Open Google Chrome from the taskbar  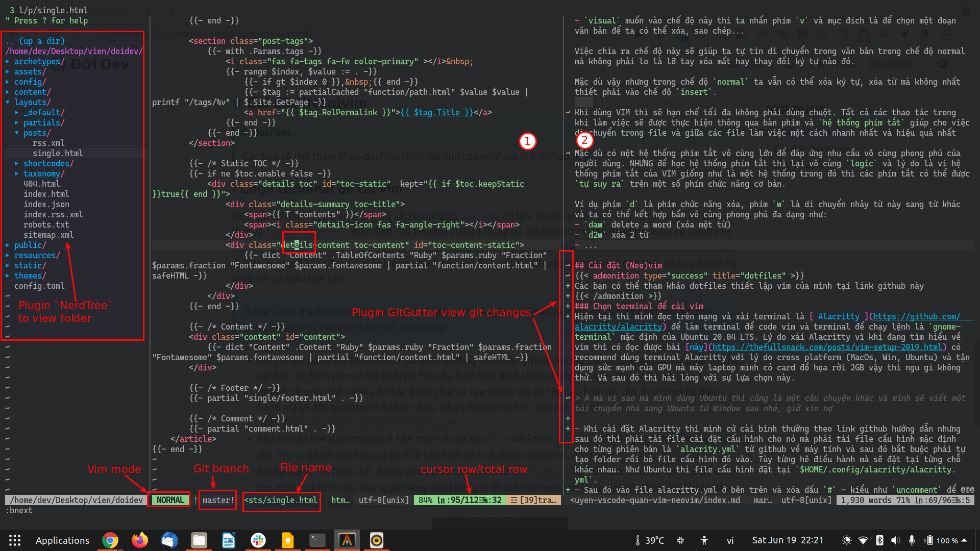pyautogui.click(x=110, y=540)
